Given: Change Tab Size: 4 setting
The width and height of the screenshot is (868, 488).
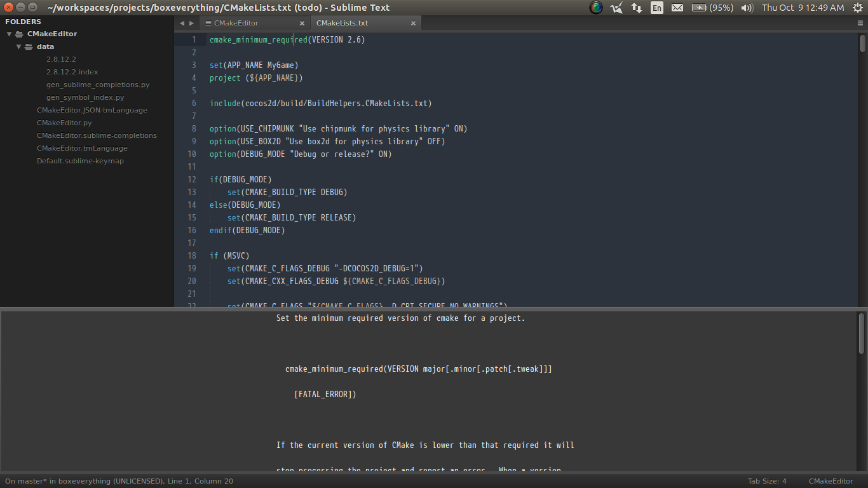Looking at the screenshot, I should tap(767, 481).
